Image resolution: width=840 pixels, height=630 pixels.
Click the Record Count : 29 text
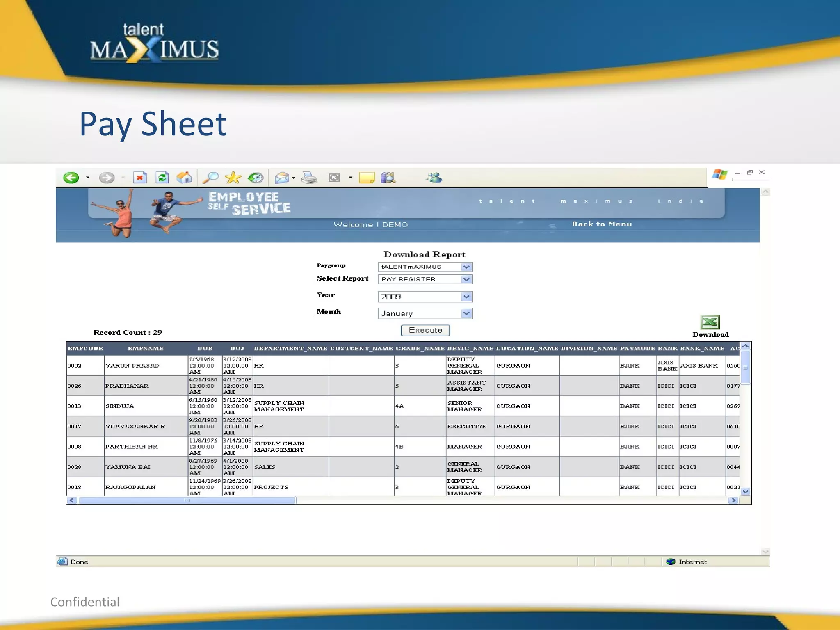(x=128, y=332)
